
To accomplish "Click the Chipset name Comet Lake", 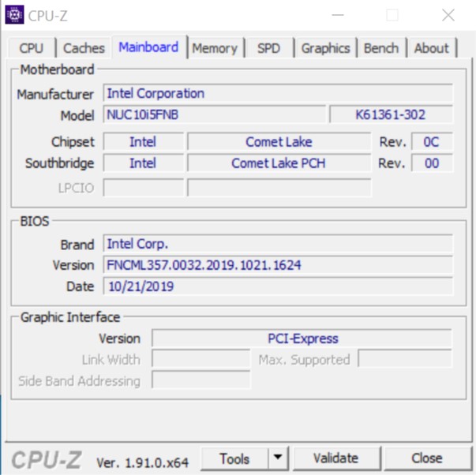I will coord(279,142).
